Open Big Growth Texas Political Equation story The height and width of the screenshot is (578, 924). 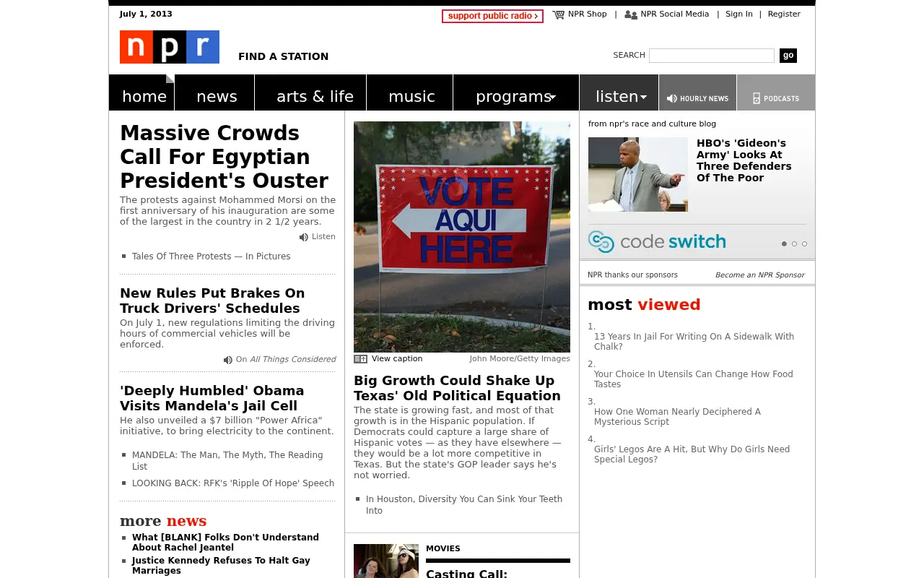[x=457, y=388]
